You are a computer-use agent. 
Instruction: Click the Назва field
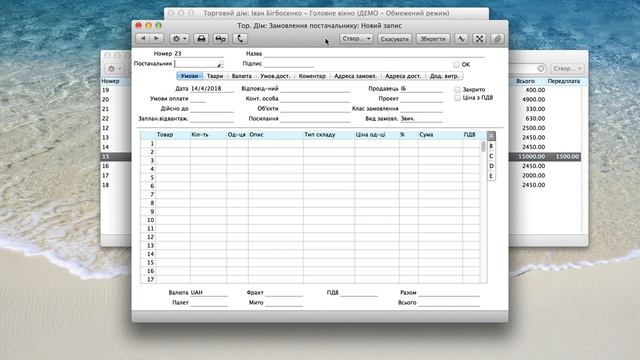pyautogui.click(x=374, y=53)
